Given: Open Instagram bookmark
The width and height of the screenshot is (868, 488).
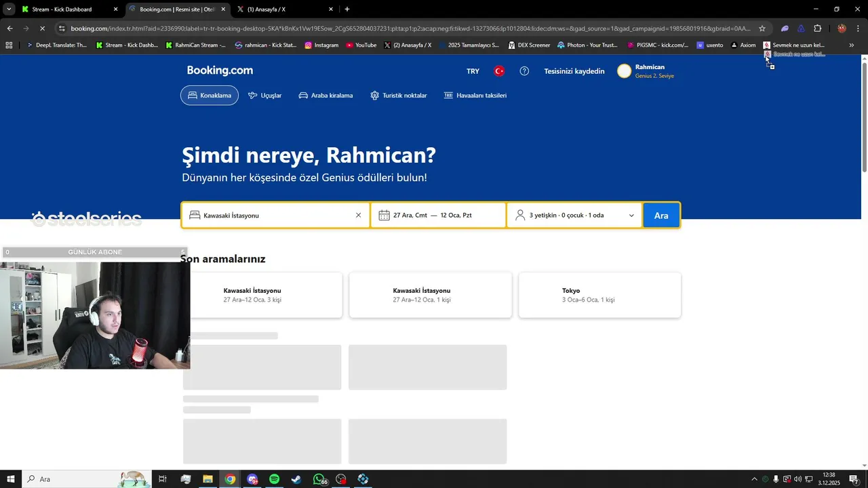Looking at the screenshot, I should coord(321,45).
